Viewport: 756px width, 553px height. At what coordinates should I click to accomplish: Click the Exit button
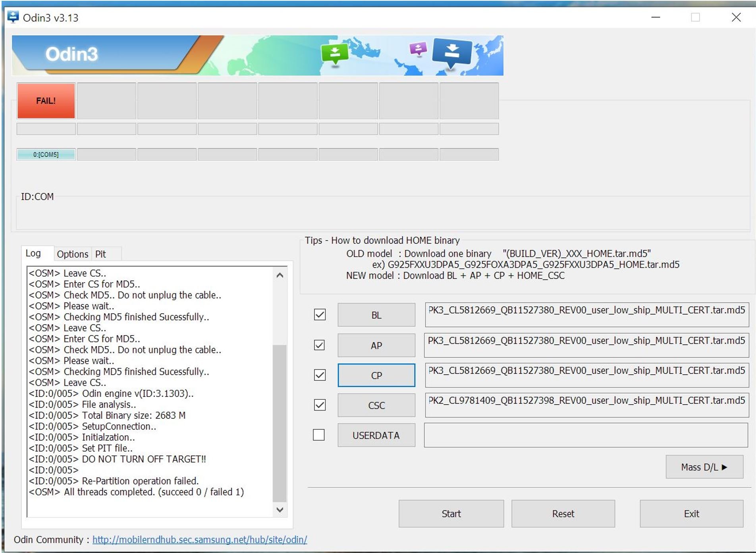(x=692, y=514)
